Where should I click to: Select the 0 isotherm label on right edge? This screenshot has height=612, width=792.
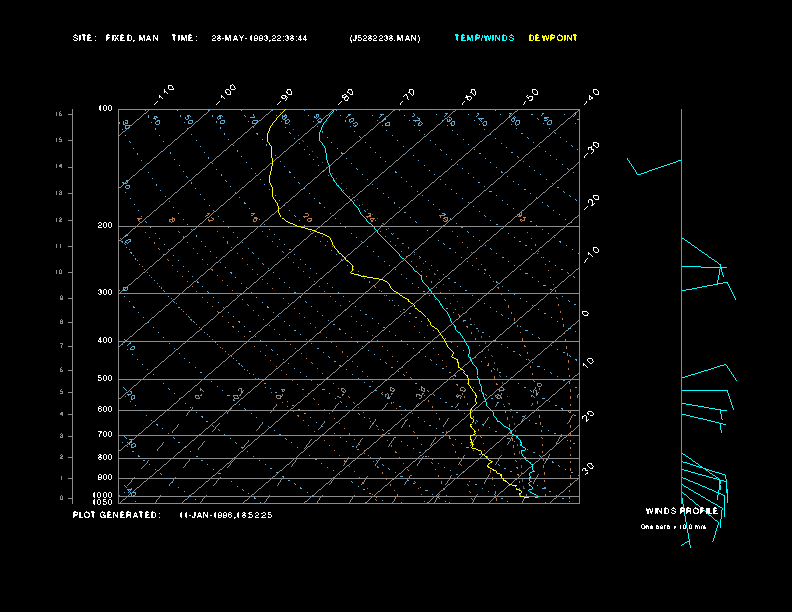point(585,314)
